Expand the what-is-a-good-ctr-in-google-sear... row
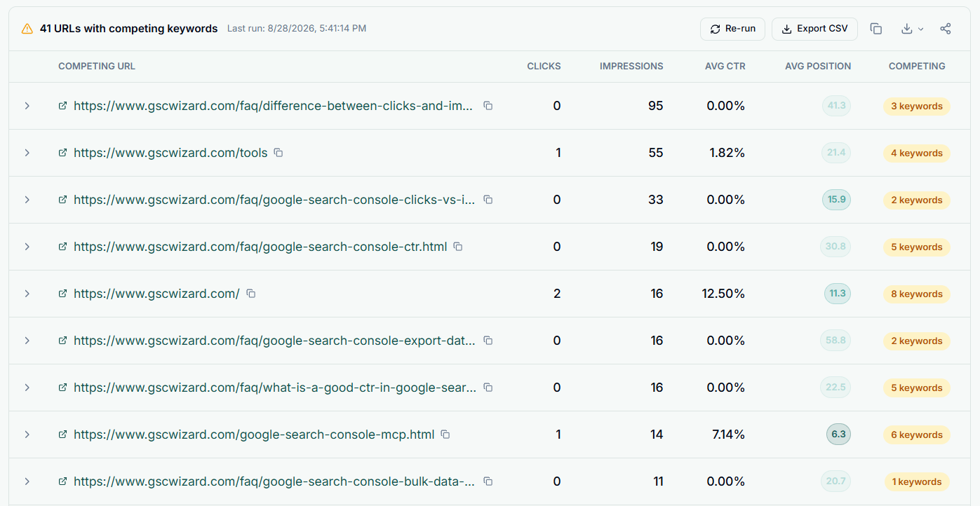This screenshot has height=506, width=980. tap(27, 388)
